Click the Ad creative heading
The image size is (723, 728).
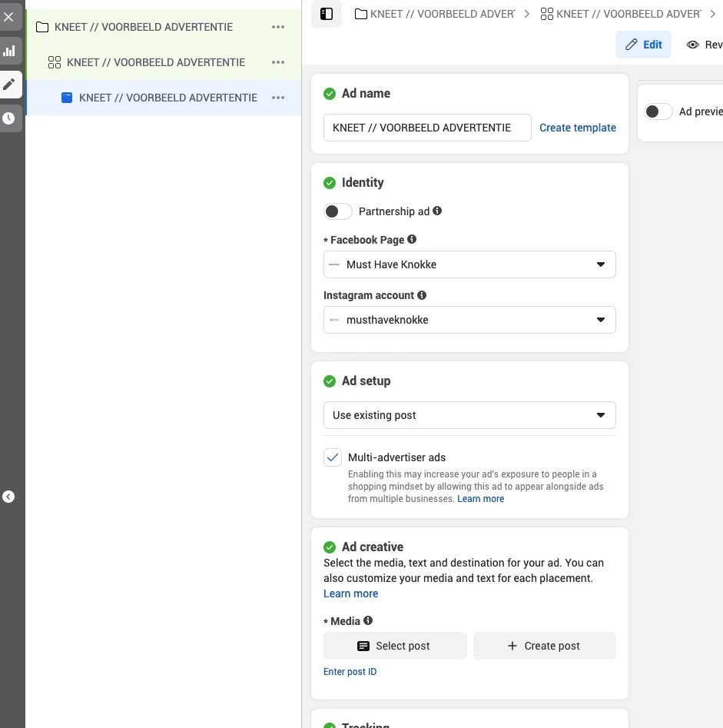pyautogui.click(x=373, y=547)
